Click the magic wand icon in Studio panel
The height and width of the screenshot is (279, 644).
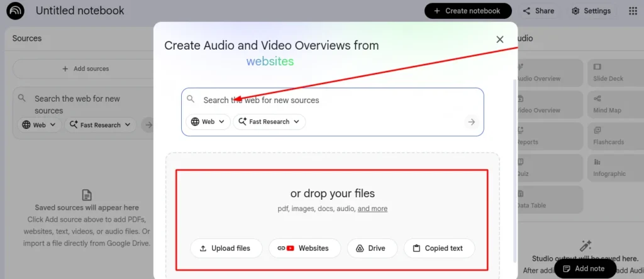pos(585,245)
